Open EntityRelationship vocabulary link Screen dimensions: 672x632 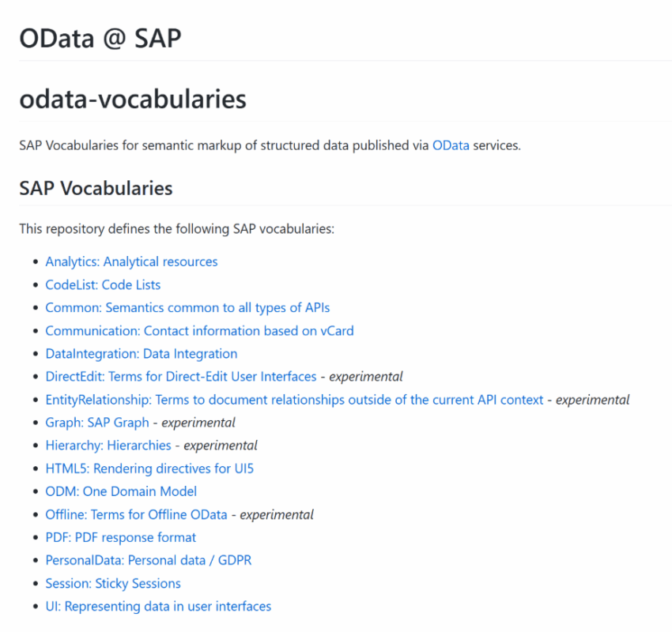(x=294, y=400)
